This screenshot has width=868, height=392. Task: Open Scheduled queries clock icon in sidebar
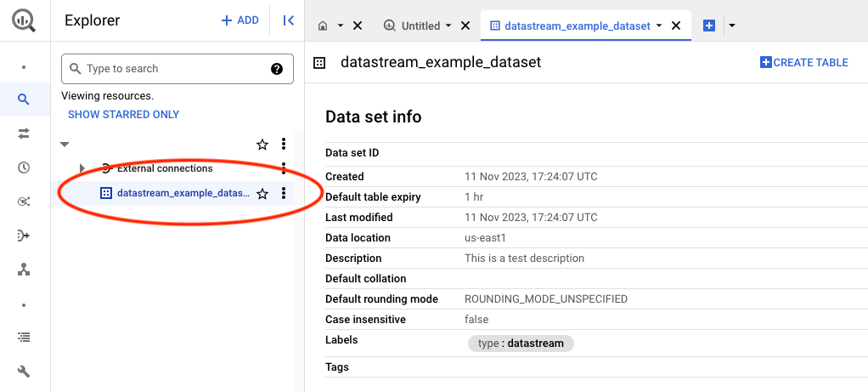(24, 168)
